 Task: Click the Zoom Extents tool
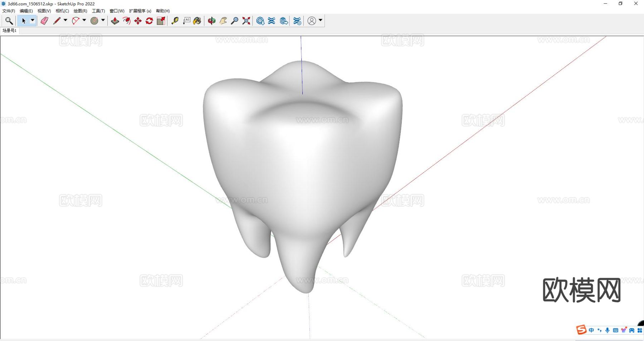coord(246,21)
